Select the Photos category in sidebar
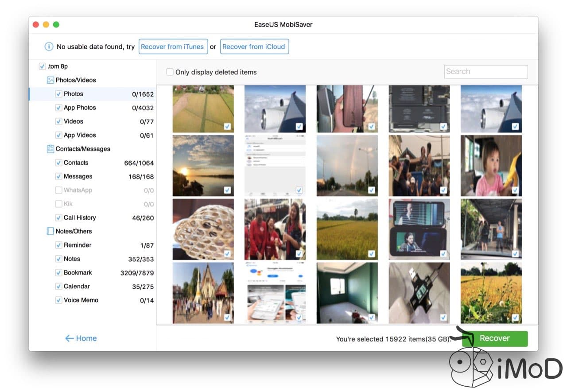The height and width of the screenshot is (392, 567). point(74,94)
